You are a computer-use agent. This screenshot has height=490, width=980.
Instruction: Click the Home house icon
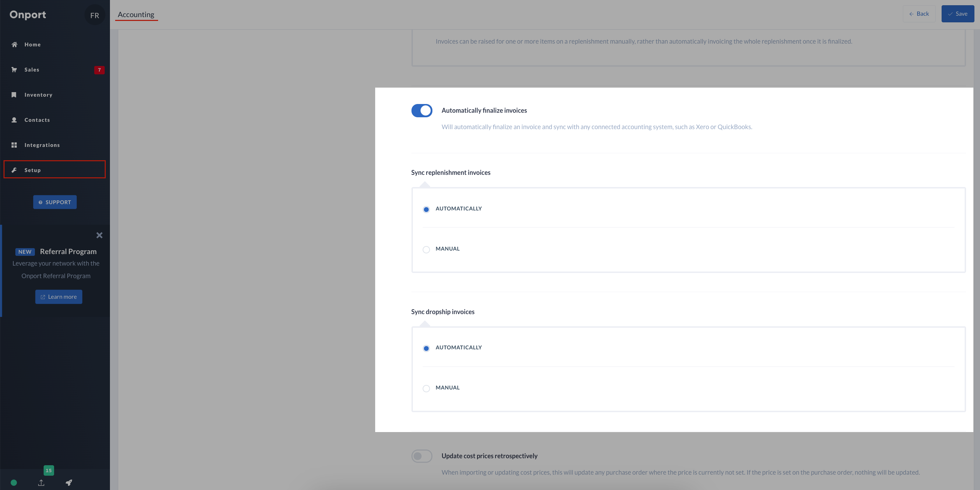14,45
